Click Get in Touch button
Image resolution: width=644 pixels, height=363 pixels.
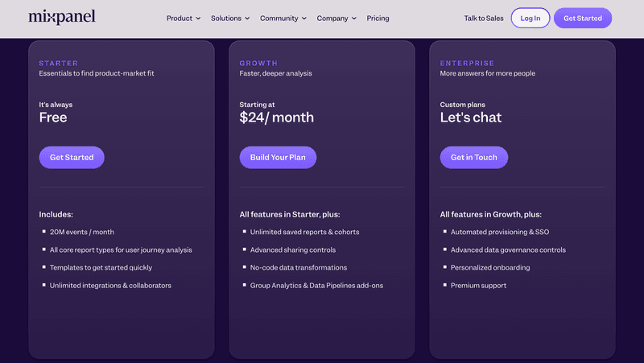tap(474, 157)
